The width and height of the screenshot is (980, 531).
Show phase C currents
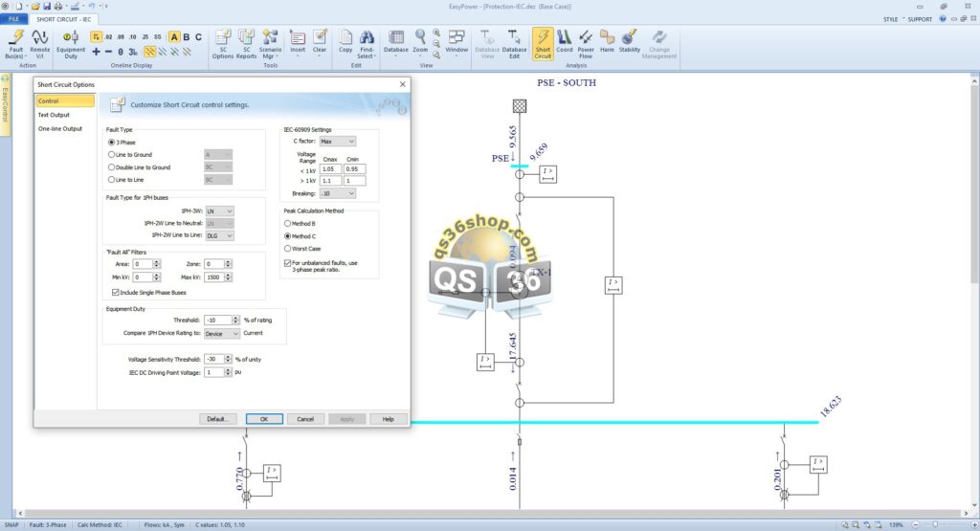(198, 37)
